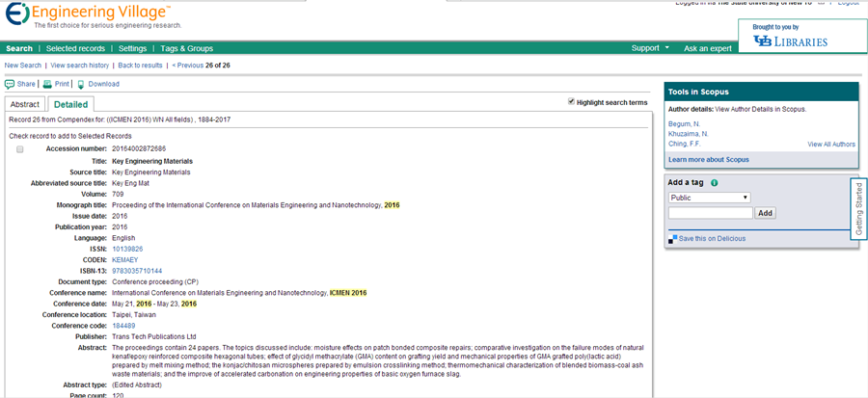The width and height of the screenshot is (868, 398).
Task: Click the Tools in Scopus header
Action: pos(761,92)
